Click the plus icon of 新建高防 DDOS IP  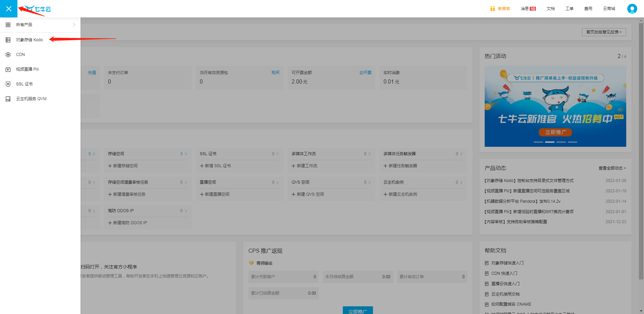click(110, 223)
